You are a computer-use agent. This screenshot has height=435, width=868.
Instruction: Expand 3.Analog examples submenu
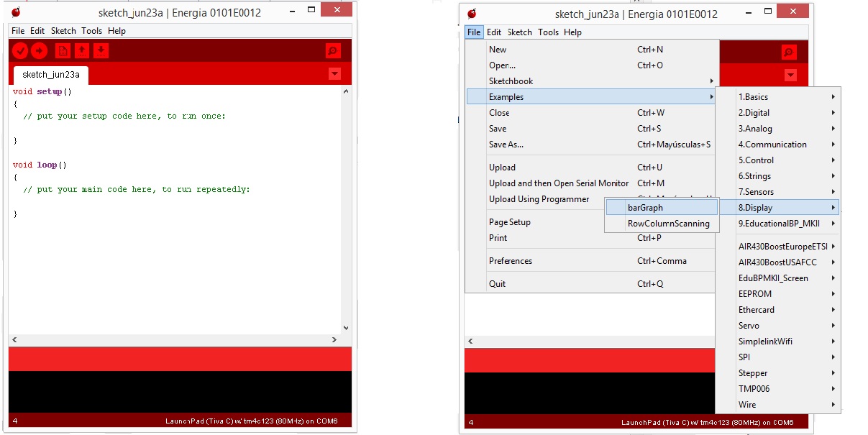point(777,129)
